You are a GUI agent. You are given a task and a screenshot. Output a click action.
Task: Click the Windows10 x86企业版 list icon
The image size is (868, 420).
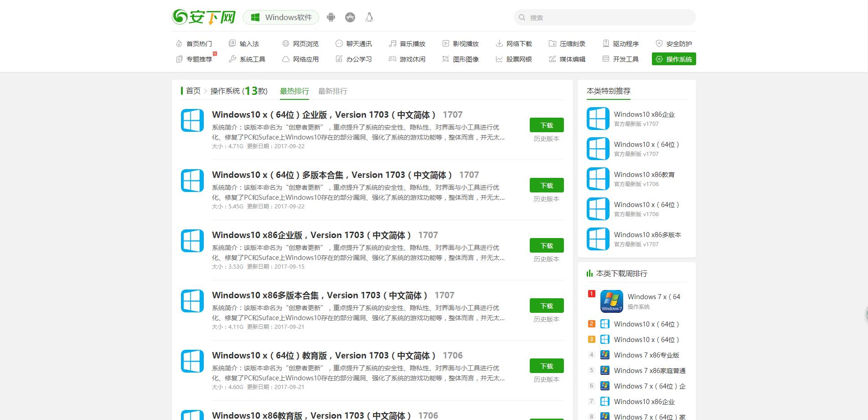[x=192, y=241]
